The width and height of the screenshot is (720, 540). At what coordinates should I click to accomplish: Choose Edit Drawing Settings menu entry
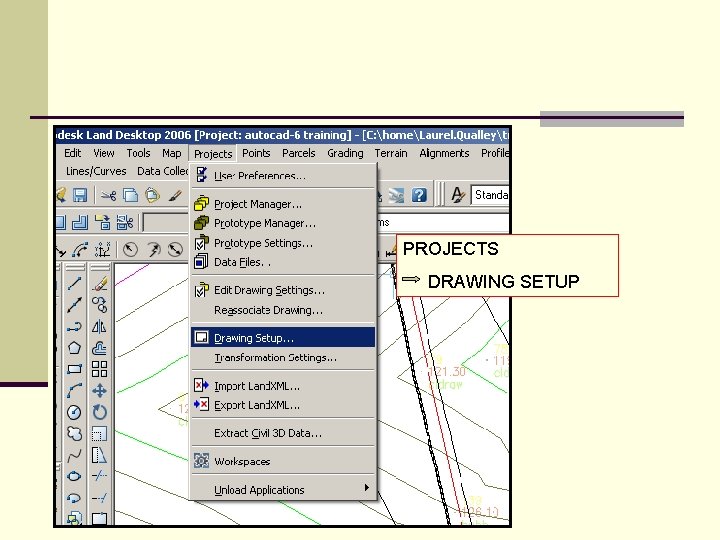283,290
